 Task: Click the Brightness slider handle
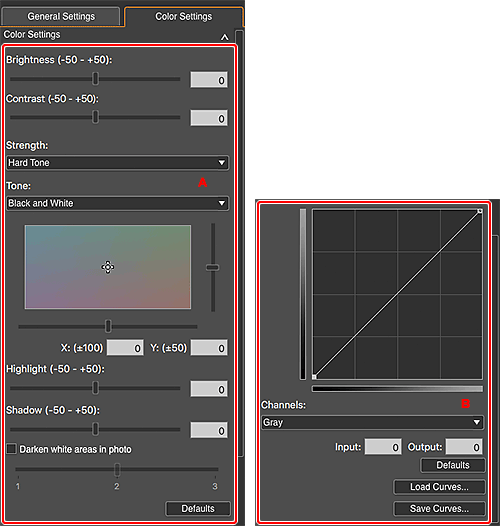click(x=96, y=79)
